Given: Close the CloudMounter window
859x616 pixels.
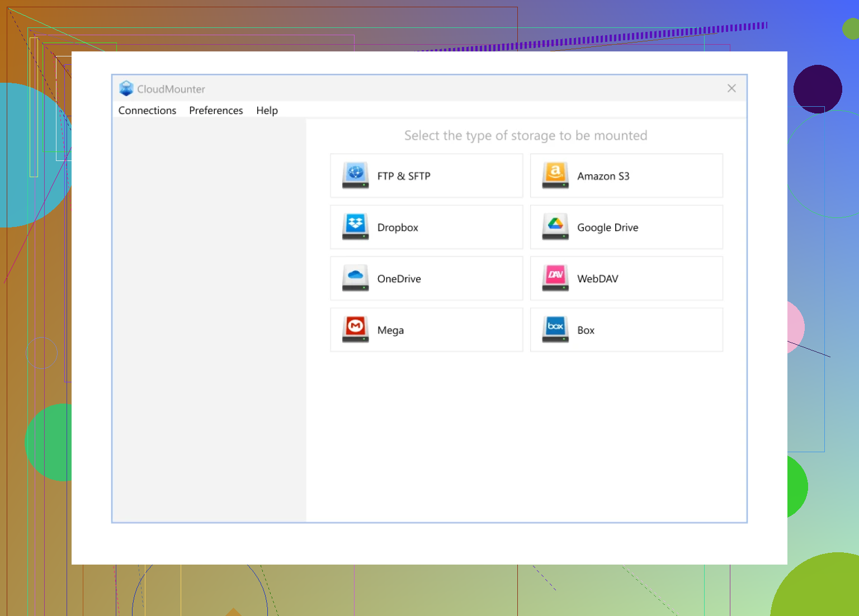Looking at the screenshot, I should click(731, 88).
